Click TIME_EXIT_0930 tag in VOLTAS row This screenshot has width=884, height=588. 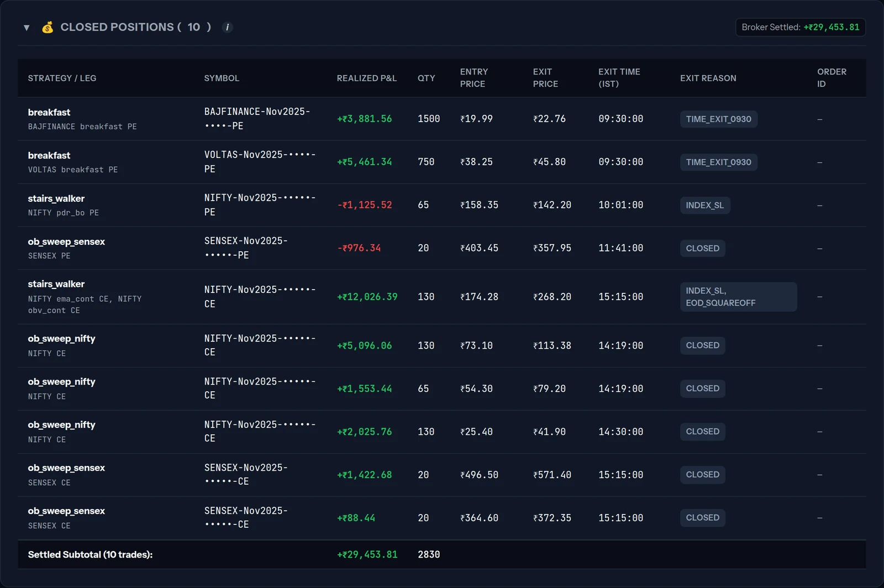[x=718, y=162]
